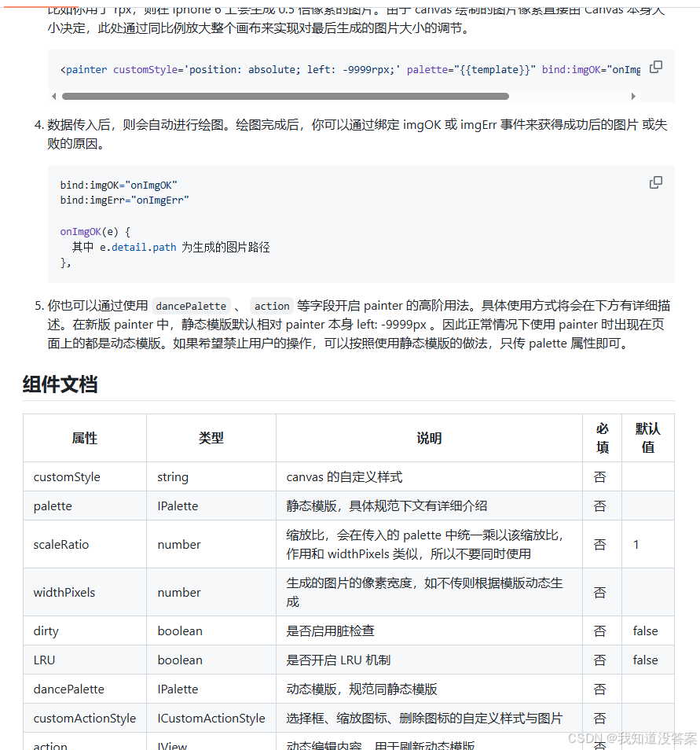Click the boolean type in dirty row

tap(211, 631)
